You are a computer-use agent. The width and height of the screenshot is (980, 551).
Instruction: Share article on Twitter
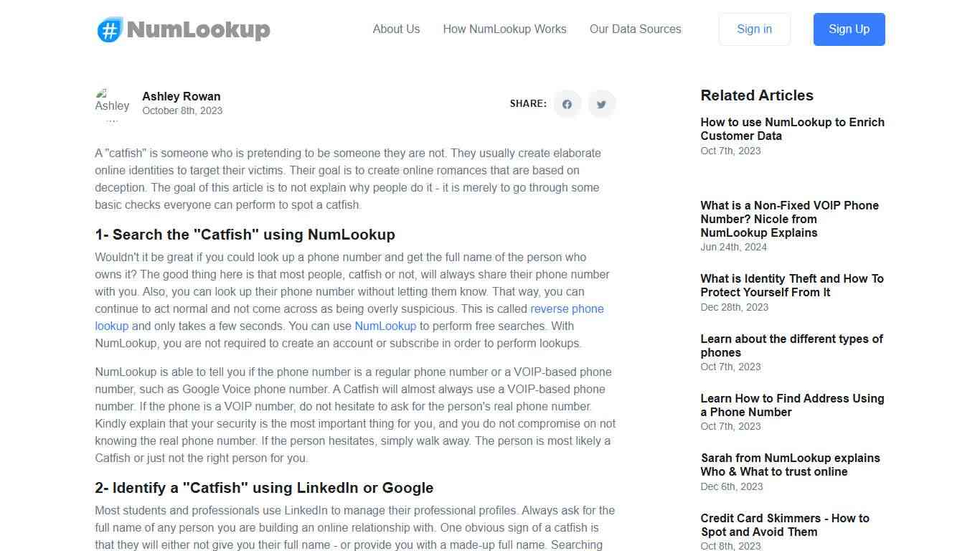tap(601, 104)
